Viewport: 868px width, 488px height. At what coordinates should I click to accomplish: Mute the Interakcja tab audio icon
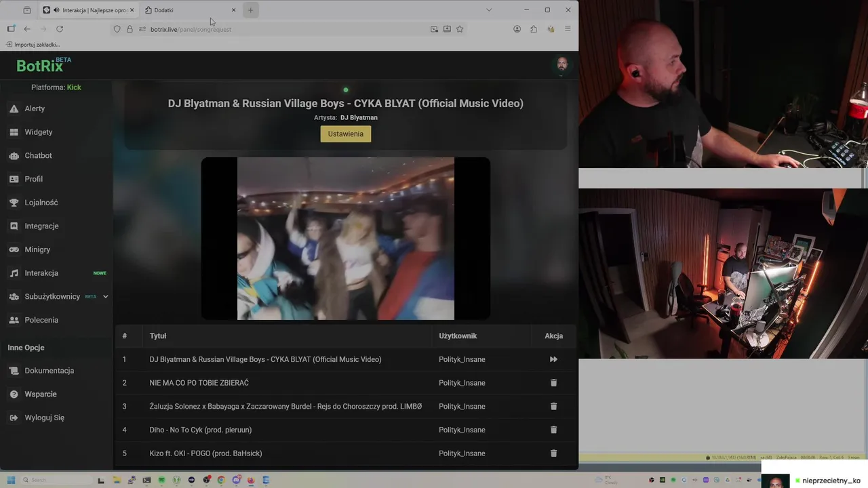point(56,10)
